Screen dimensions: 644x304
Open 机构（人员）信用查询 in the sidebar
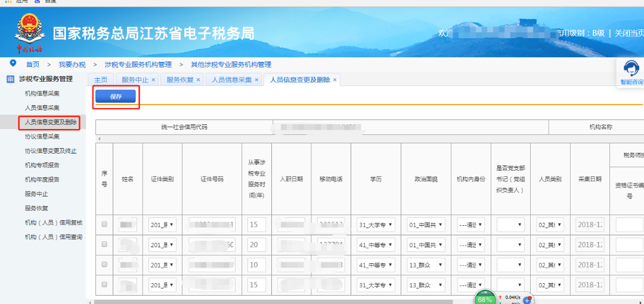[54, 237]
